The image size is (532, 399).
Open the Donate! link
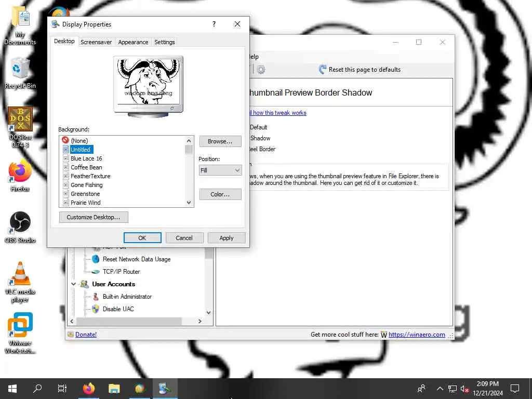click(x=86, y=335)
